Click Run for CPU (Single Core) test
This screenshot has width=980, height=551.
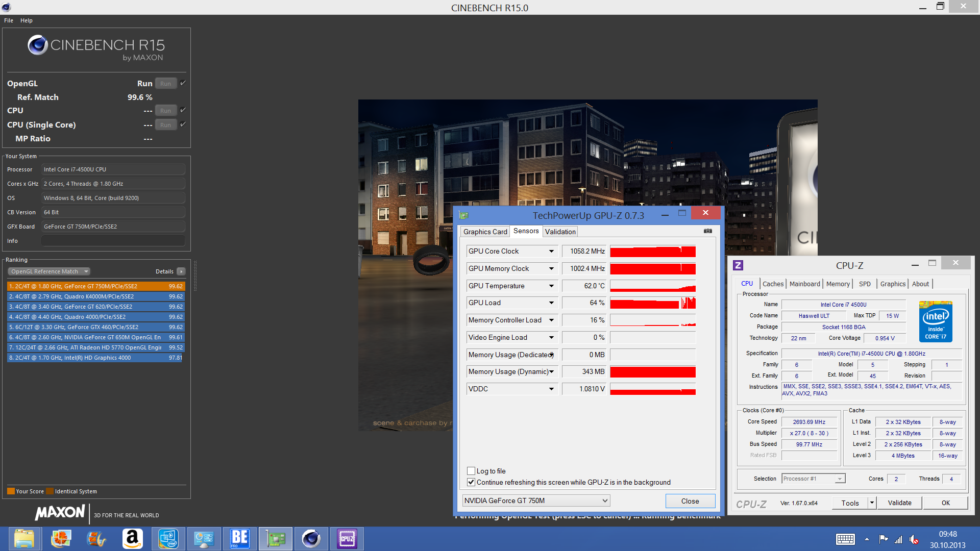point(165,125)
